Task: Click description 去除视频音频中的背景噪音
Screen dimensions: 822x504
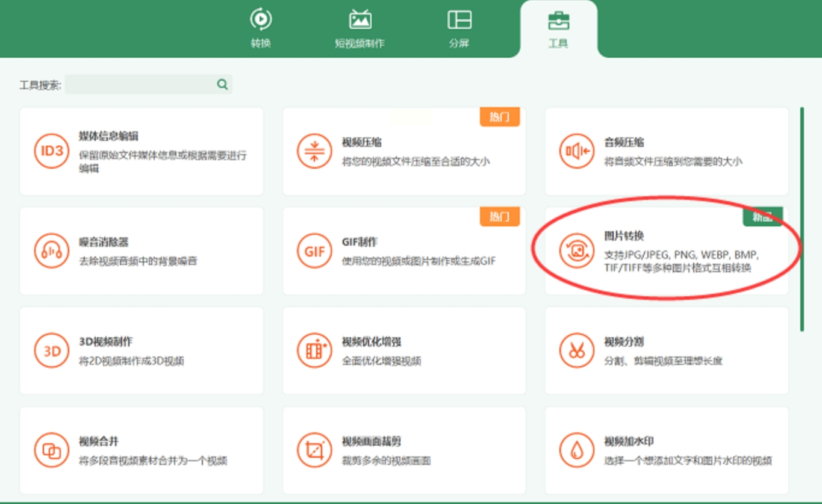Action: pos(138,261)
